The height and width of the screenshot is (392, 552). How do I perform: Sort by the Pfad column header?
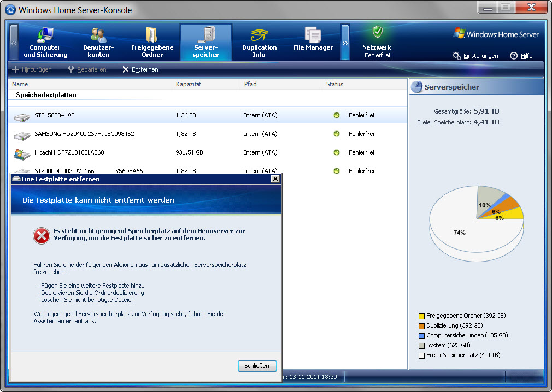(281, 84)
